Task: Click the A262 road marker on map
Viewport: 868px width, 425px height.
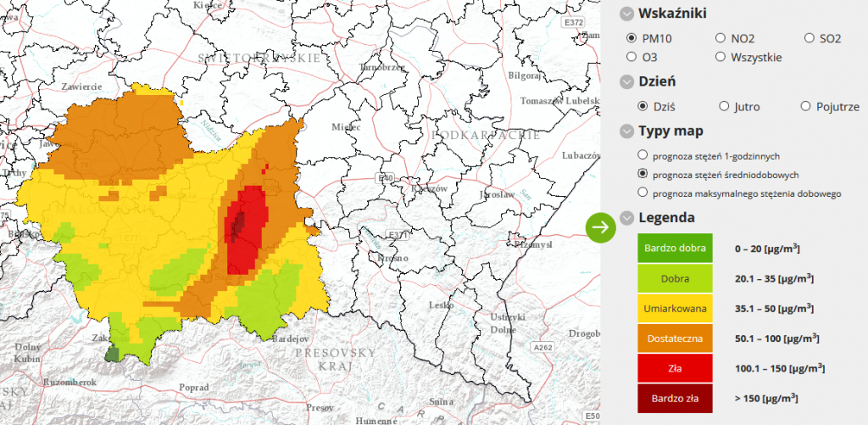Action: 542,348
